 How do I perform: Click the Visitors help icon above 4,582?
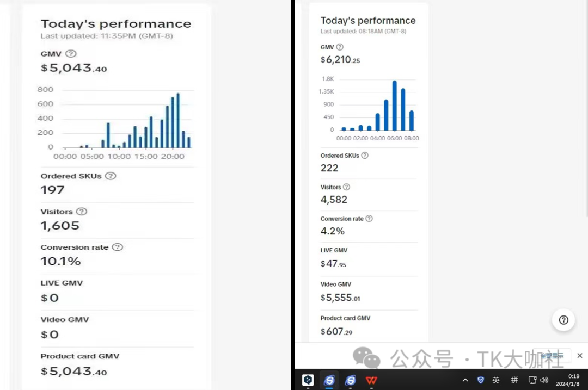tap(346, 187)
